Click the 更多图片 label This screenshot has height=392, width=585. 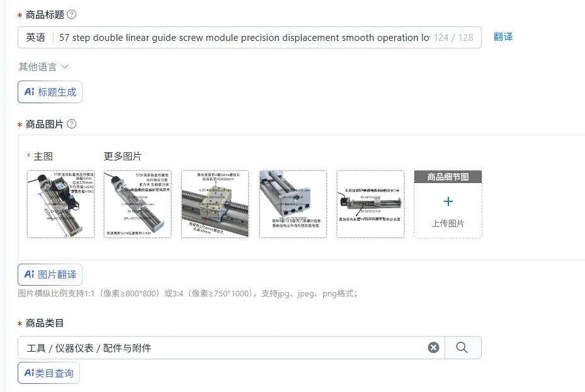pyautogui.click(x=123, y=157)
